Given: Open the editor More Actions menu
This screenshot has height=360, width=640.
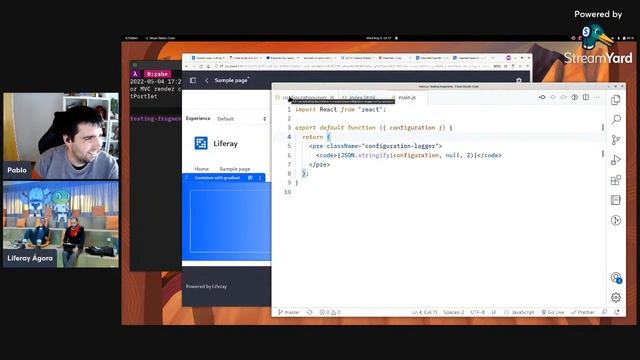Looking at the screenshot, I should coord(597,97).
